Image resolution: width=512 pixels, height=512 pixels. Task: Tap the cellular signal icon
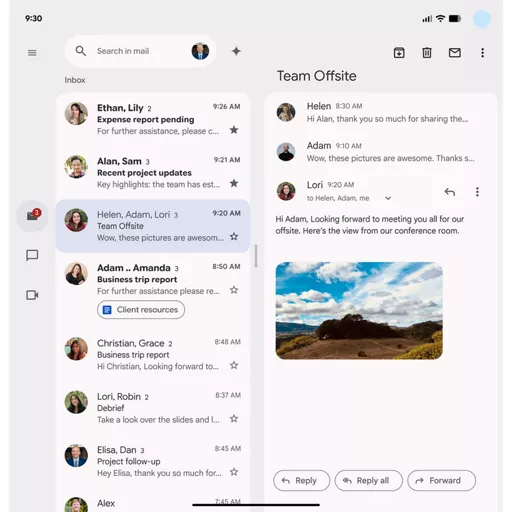(427, 19)
